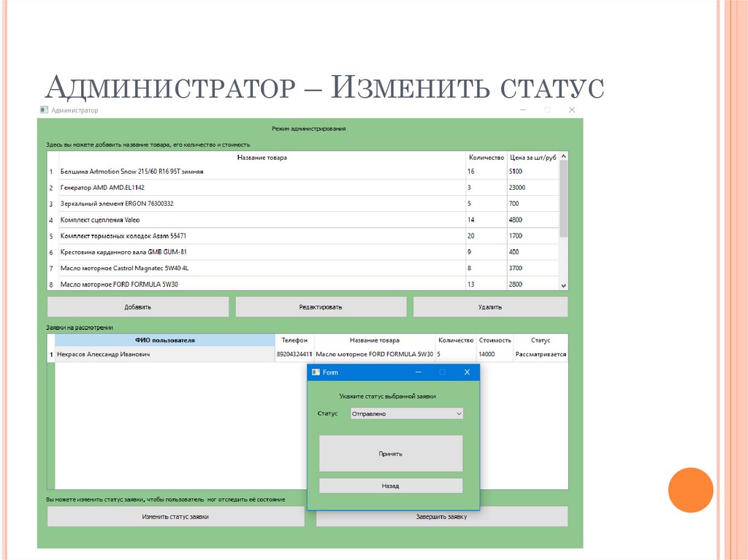Image resolution: width=748 pixels, height=560 pixels.
Task: Click the ФИО пользователя column header
Action: [x=164, y=340]
